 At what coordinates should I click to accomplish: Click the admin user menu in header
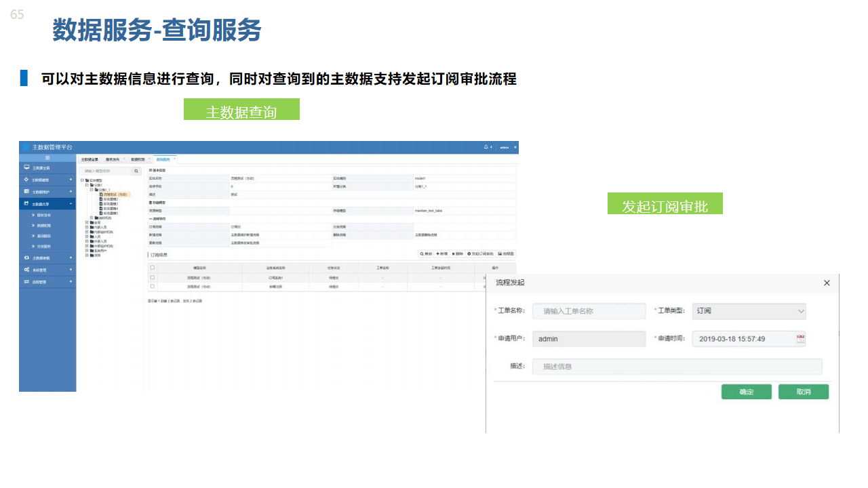505,147
